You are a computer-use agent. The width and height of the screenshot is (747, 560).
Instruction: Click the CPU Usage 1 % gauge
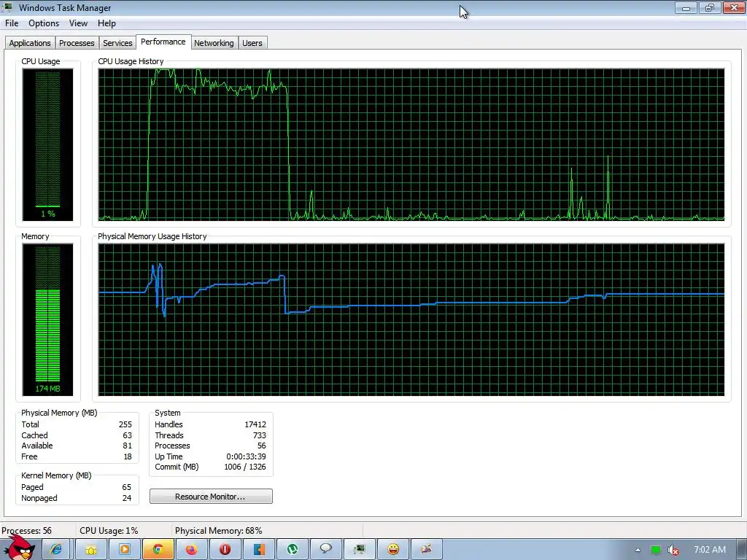(x=47, y=145)
